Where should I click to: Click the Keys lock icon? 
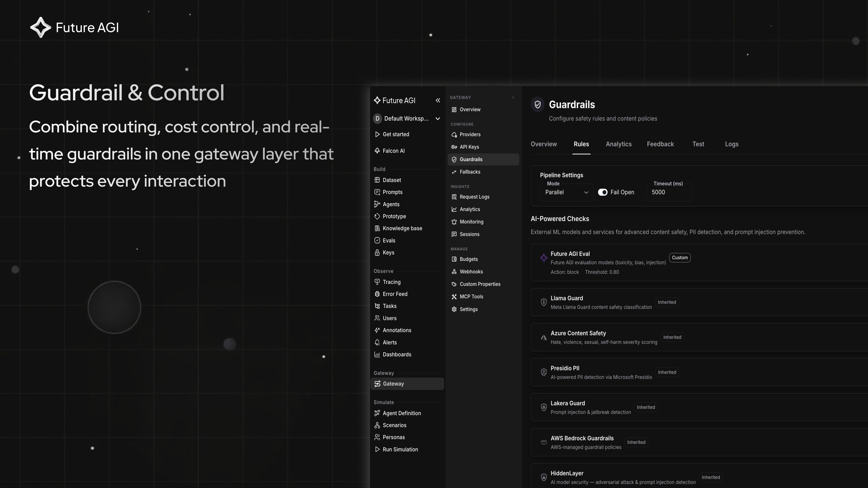(x=377, y=253)
